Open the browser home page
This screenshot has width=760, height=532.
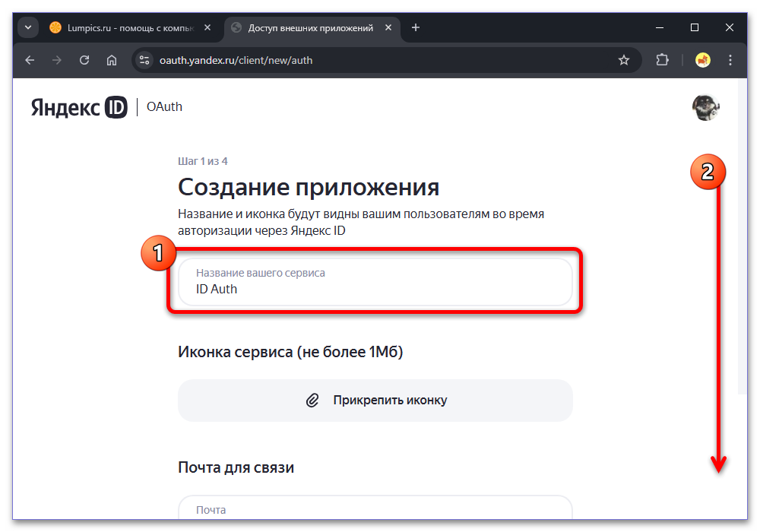(x=112, y=60)
